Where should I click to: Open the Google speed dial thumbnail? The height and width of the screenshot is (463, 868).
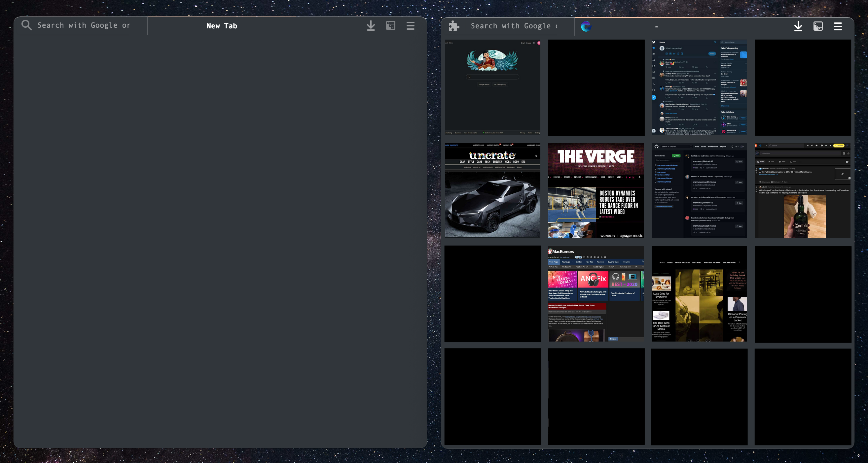point(492,87)
